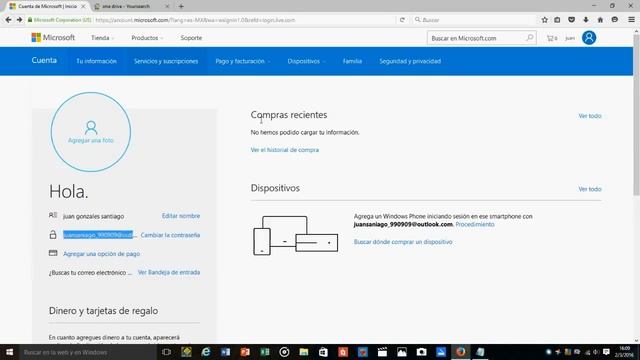640x360 pixels.
Task: Open the Familia tab
Action: (x=352, y=61)
